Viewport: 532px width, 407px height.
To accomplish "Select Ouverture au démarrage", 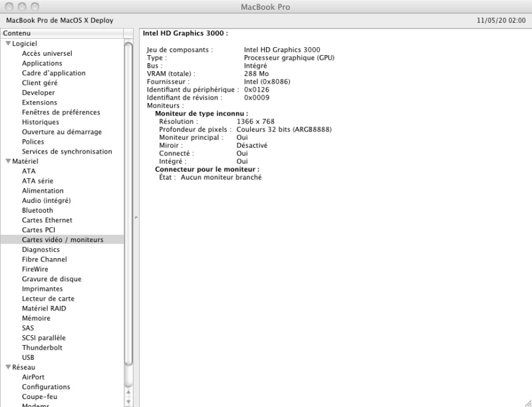I will (62, 132).
